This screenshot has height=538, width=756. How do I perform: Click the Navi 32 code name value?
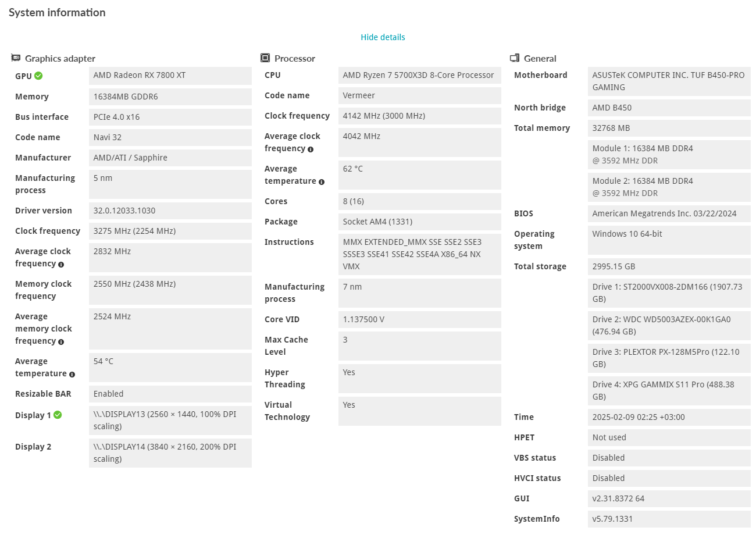(170, 137)
